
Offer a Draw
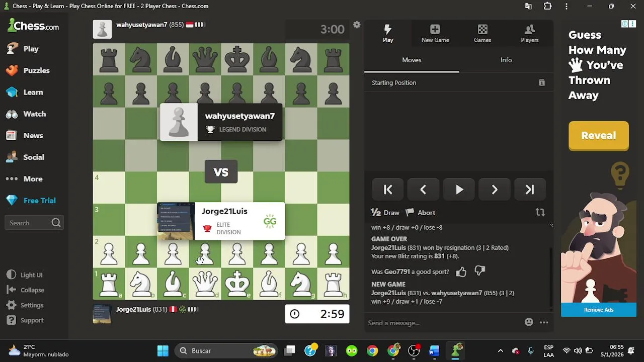point(385,213)
